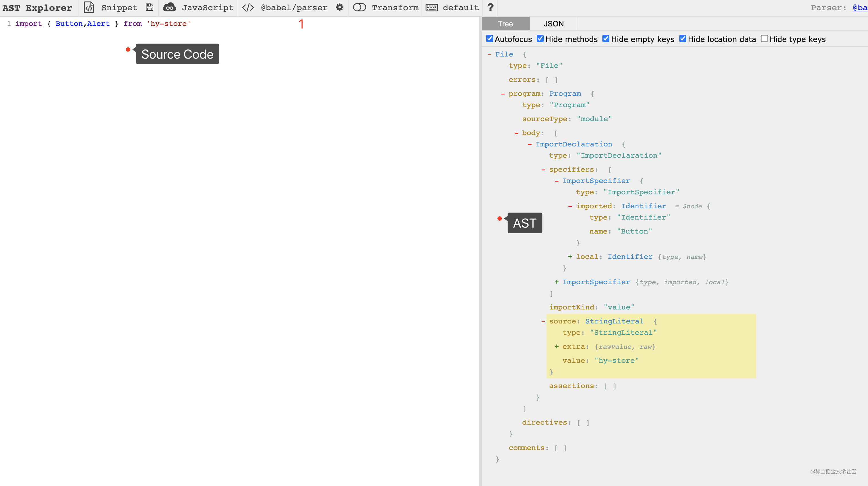Click the importKind "value" entry
The image size is (868, 486).
[x=592, y=307]
